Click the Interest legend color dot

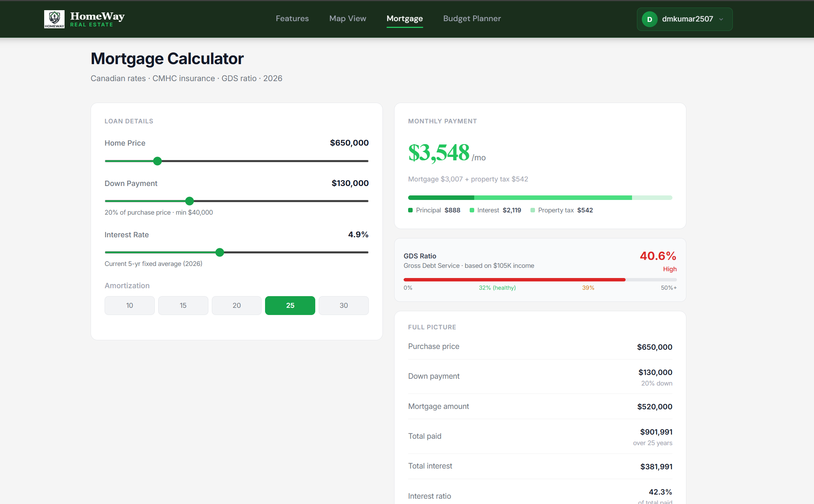472,210
